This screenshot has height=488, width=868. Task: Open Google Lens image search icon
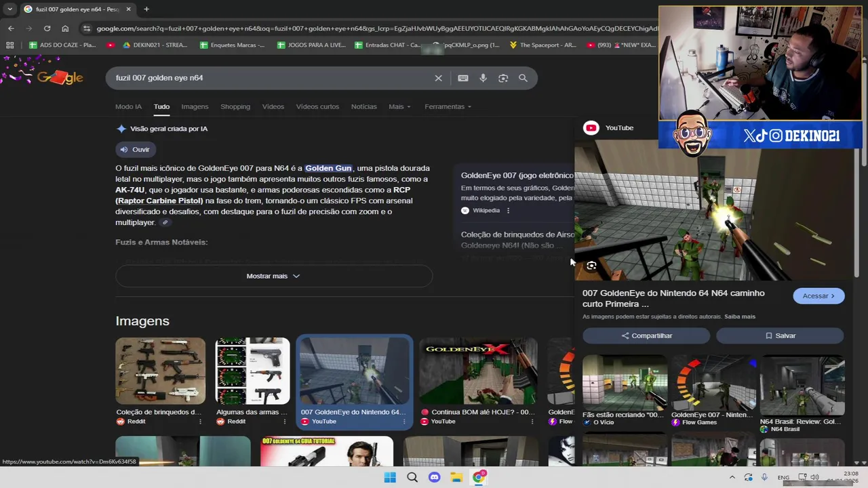tap(503, 78)
